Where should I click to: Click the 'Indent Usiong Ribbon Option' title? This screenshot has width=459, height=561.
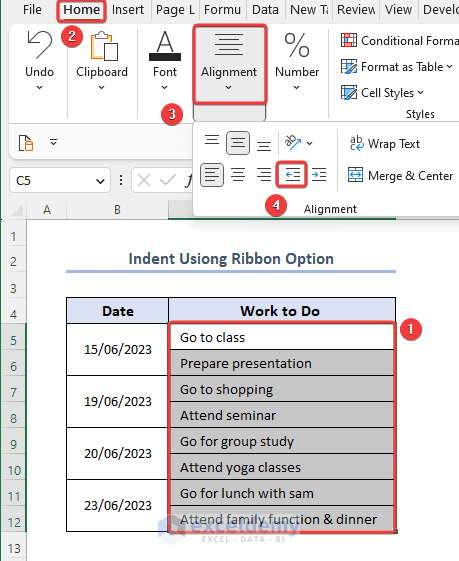pyautogui.click(x=231, y=259)
